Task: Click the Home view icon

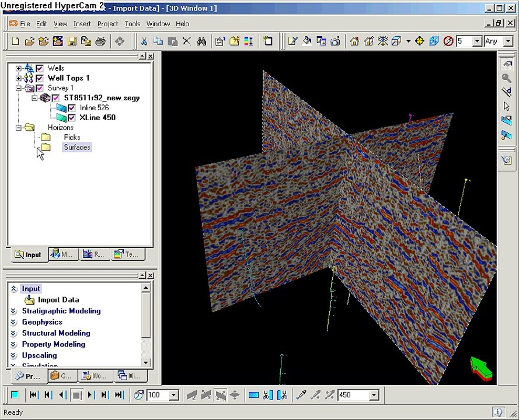Action: point(354,41)
